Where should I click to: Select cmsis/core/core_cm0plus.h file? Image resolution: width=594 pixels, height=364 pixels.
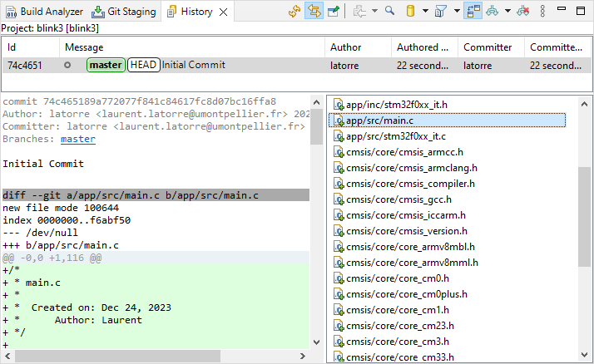click(x=400, y=294)
